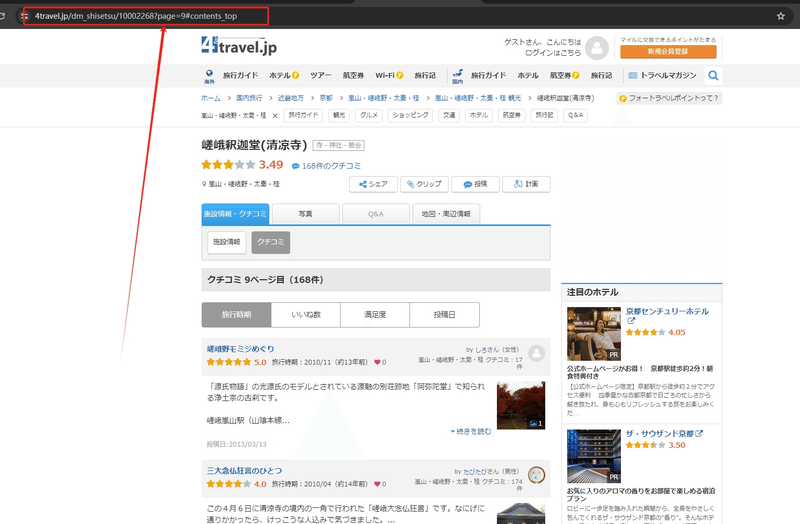The height and width of the screenshot is (524, 800).
Task: Switch to the 地図・周辺情報 tab
Action: [446, 214]
